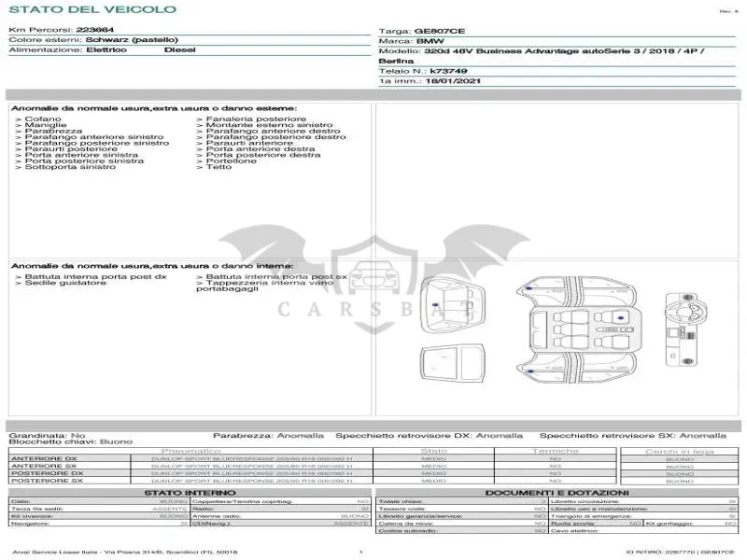This screenshot has width=747, height=560.
Task: Click the Arval Service Lease Italia footer address
Action: click(125, 552)
